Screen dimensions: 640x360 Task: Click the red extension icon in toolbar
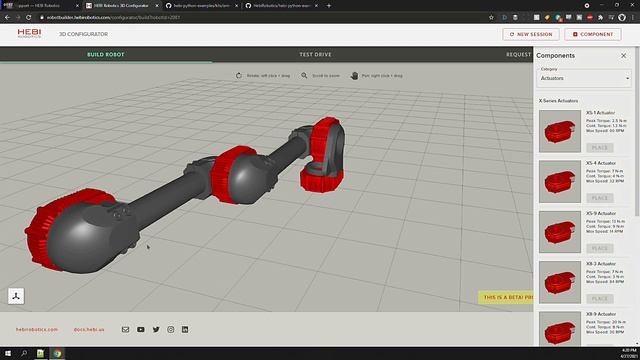tap(590, 18)
